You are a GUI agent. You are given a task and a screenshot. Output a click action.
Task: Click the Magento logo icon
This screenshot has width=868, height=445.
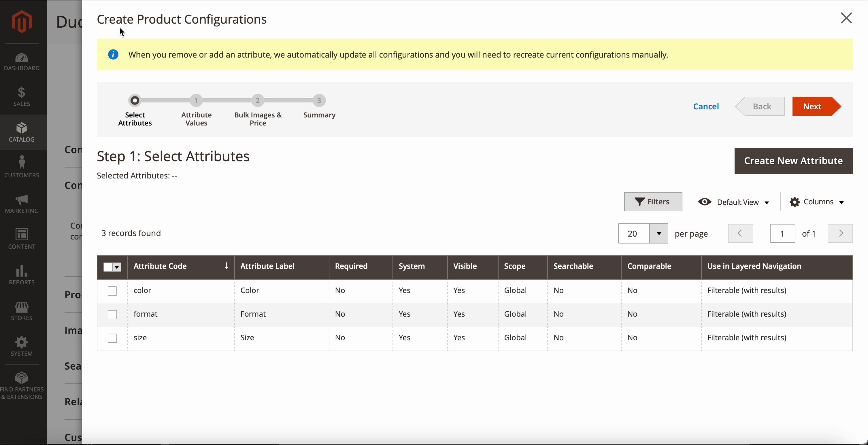pos(22,22)
